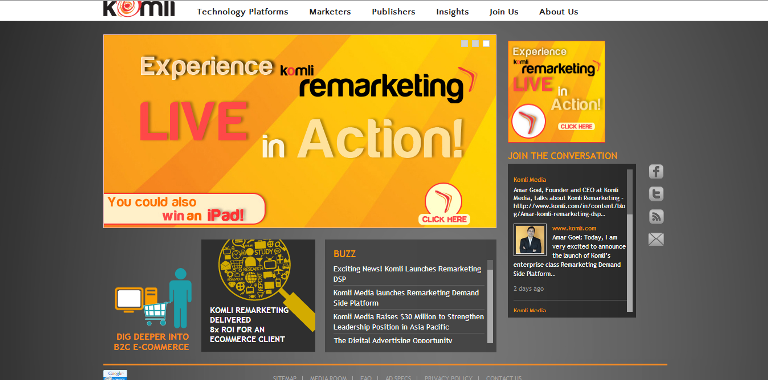Click the email envelope icon

[x=656, y=239]
